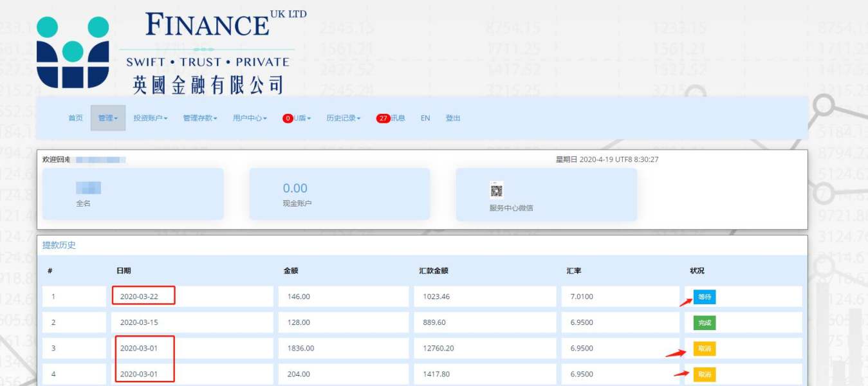Click the 状况 column header

697,271
